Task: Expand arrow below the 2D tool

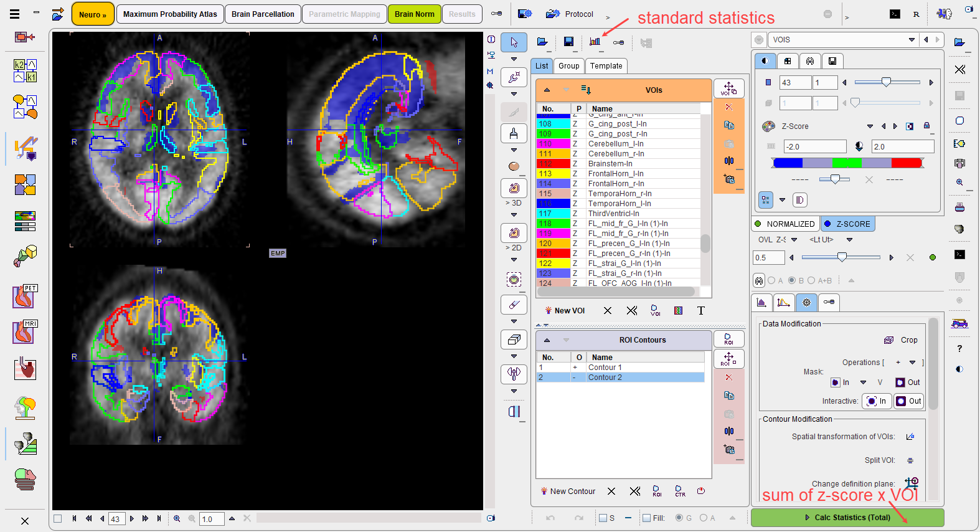Action: 514,259
